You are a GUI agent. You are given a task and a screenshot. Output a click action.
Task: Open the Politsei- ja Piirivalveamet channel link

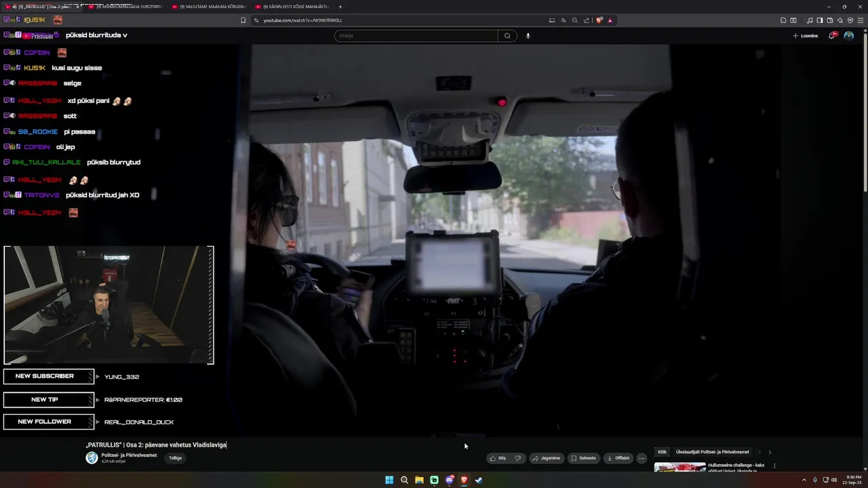click(x=129, y=455)
